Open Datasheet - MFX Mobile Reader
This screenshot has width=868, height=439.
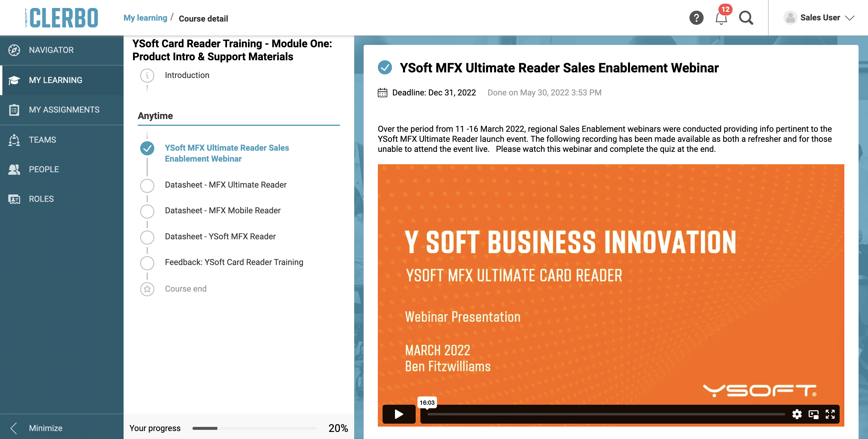coord(223,210)
